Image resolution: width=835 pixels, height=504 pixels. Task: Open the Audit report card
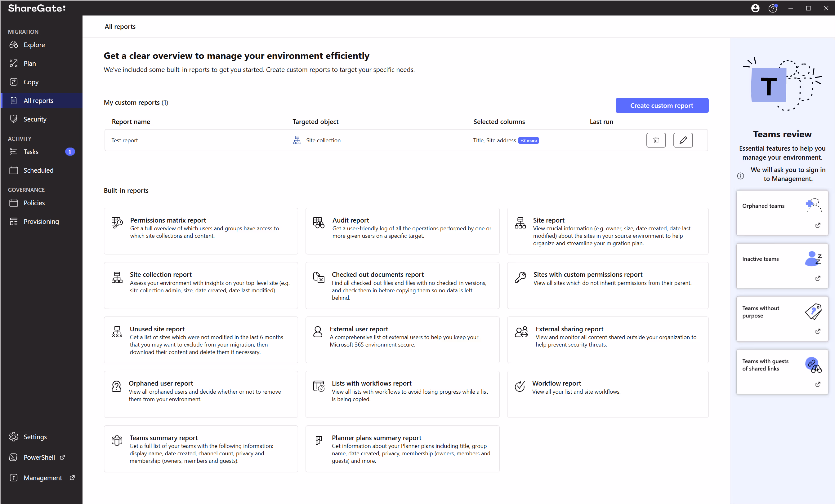[402, 231]
